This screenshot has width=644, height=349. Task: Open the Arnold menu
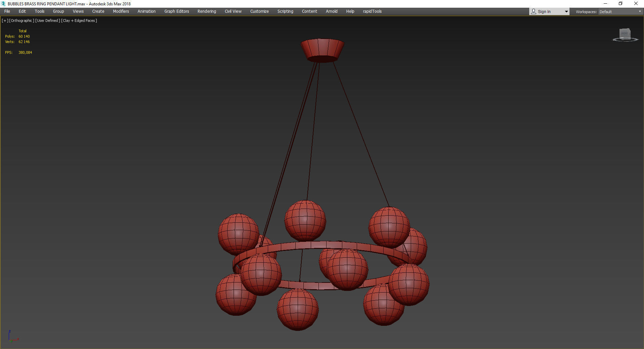(x=332, y=11)
